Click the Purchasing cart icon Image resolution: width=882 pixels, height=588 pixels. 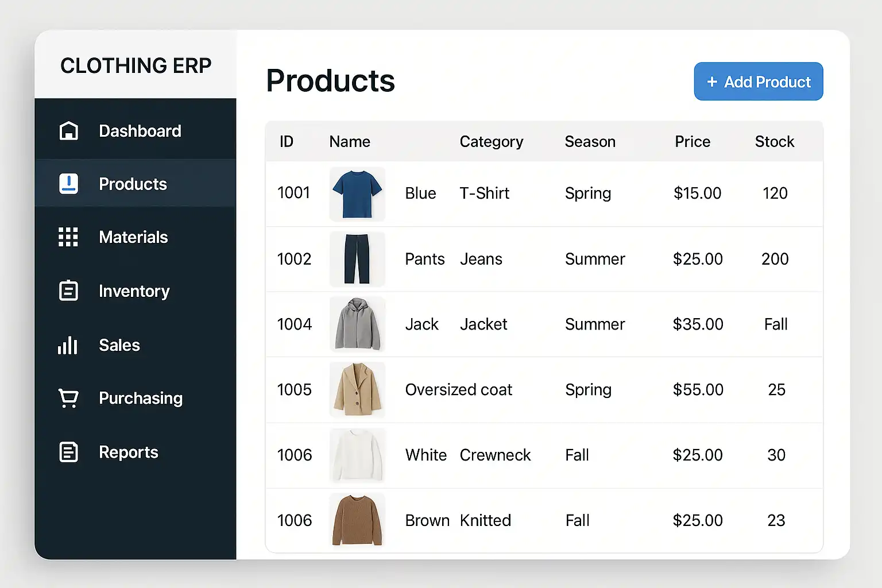pyautogui.click(x=69, y=398)
